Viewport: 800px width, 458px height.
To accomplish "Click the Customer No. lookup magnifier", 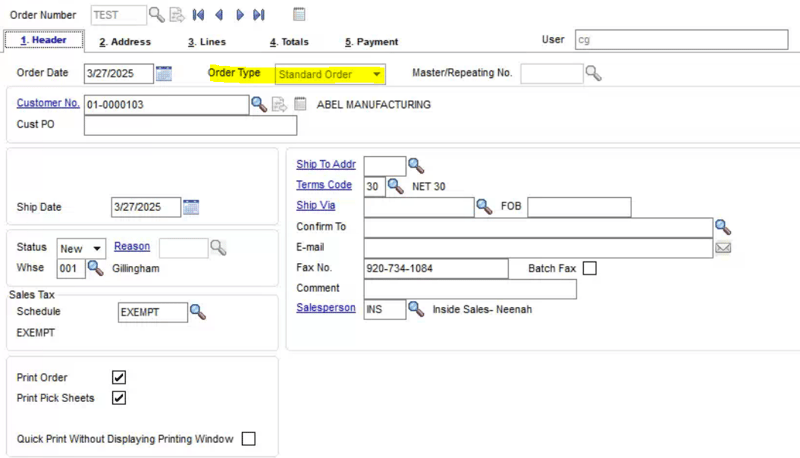I will click(x=259, y=104).
